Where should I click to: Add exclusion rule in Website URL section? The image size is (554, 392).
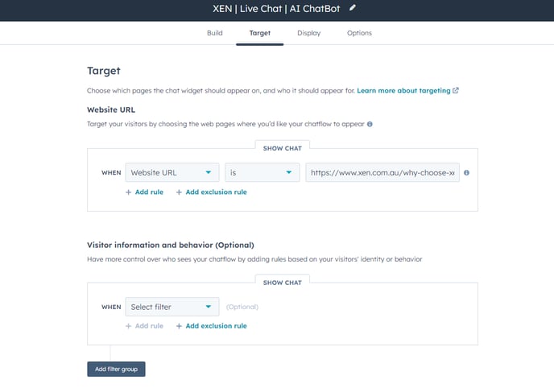(211, 192)
